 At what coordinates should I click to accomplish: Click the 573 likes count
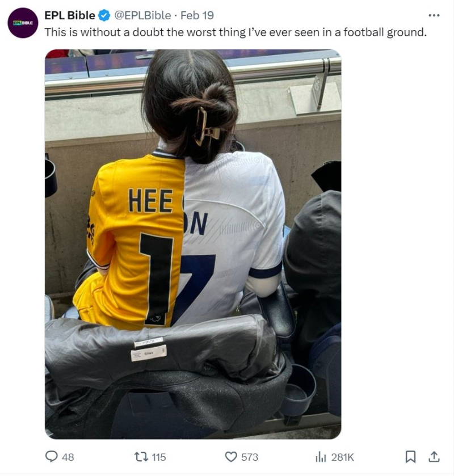click(x=250, y=457)
